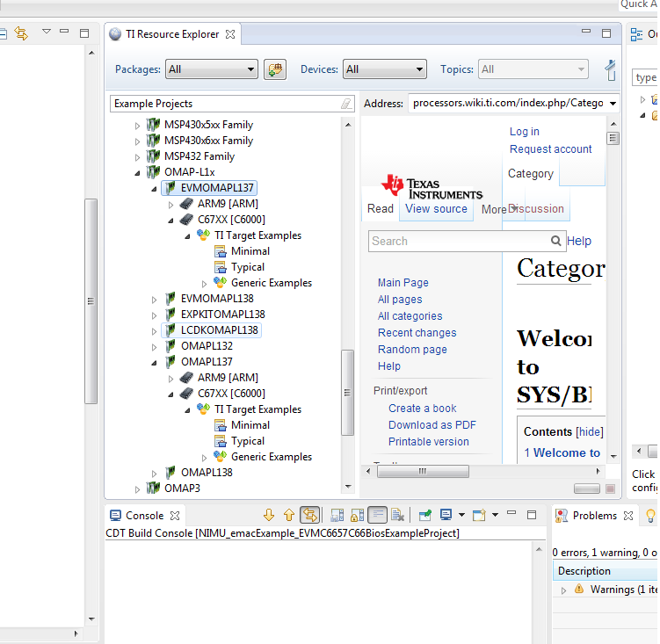This screenshot has height=644, width=660.
Task: Click the TI Resource Explorer globe icon
Action: tap(115, 34)
